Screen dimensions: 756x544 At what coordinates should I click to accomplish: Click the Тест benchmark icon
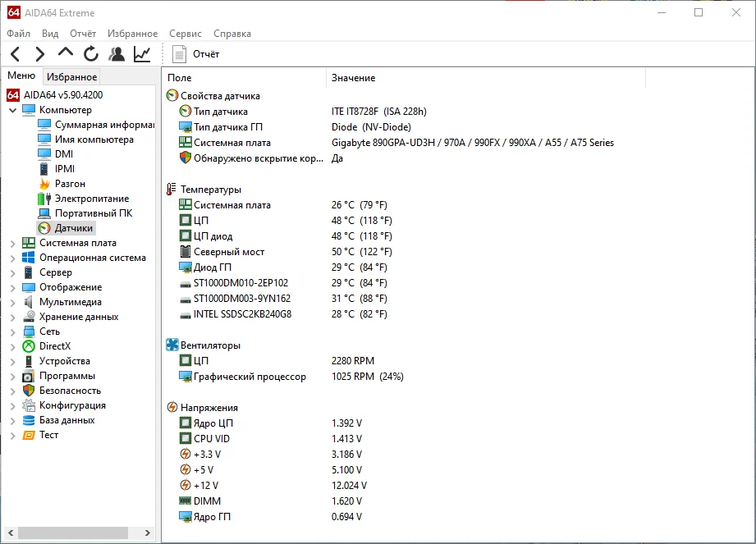tap(29, 435)
